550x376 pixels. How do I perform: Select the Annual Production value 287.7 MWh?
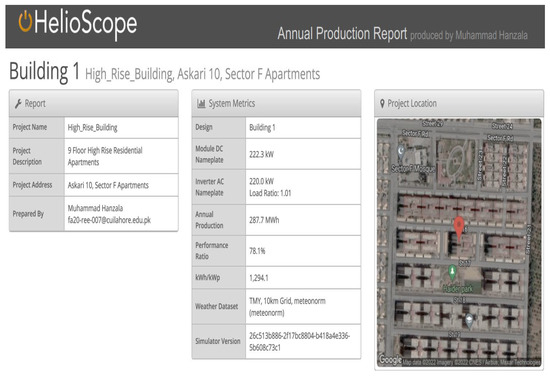pyautogui.click(x=264, y=220)
